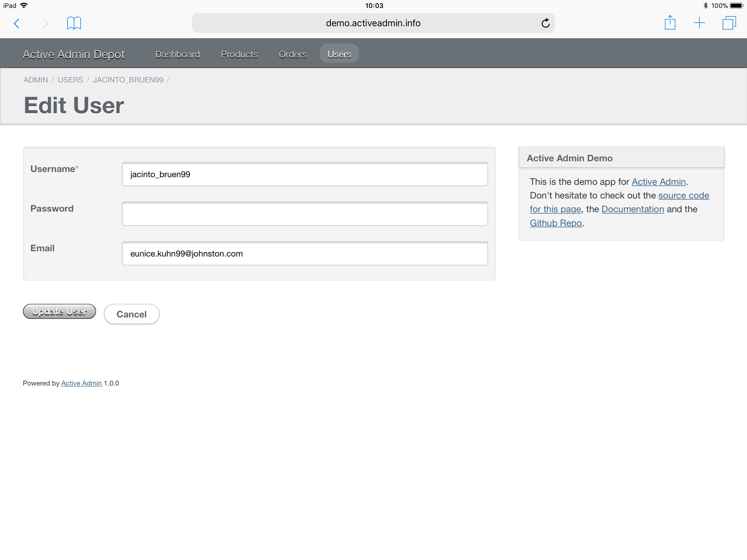The width and height of the screenshot is (747, 560).
Task: Click JACINTO_BRUEN99 breadcrumb link
Action: [x=128, y=80]
